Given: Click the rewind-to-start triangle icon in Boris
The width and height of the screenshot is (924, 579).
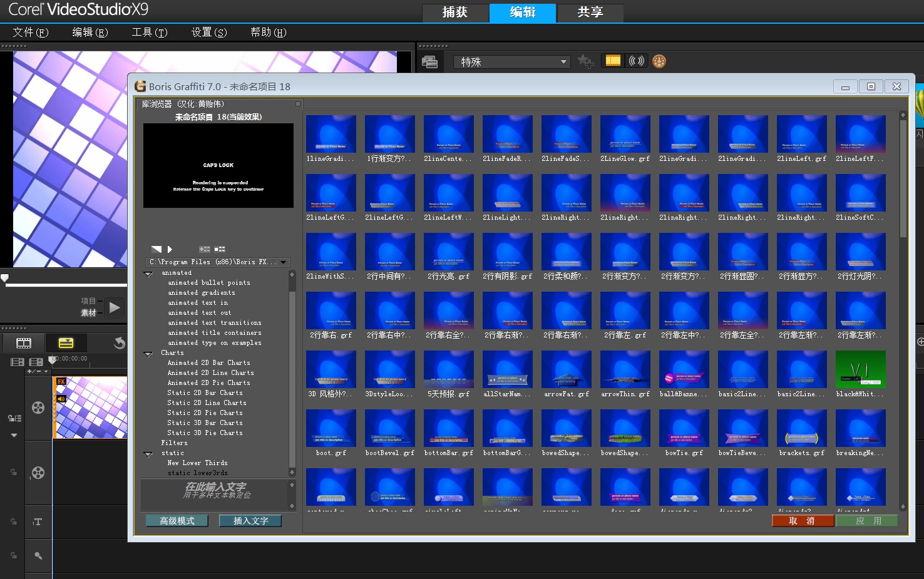Looking at the screenshot, I should 157,249.
